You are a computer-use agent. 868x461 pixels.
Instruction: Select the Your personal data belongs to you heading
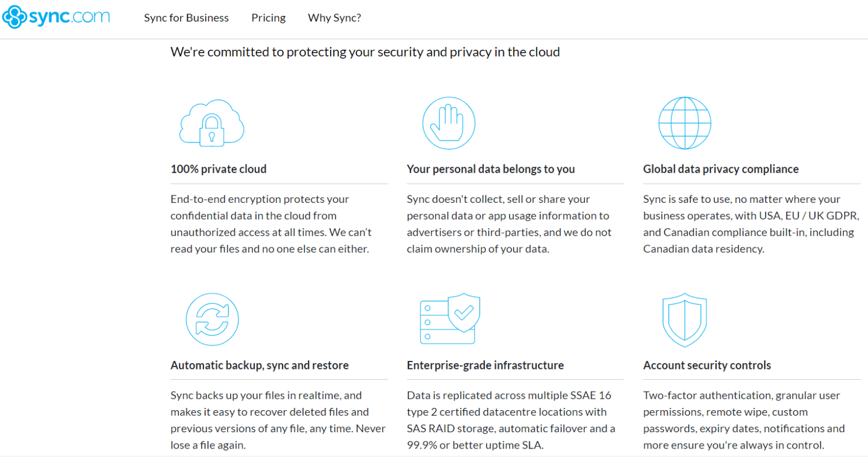(491, 168)
